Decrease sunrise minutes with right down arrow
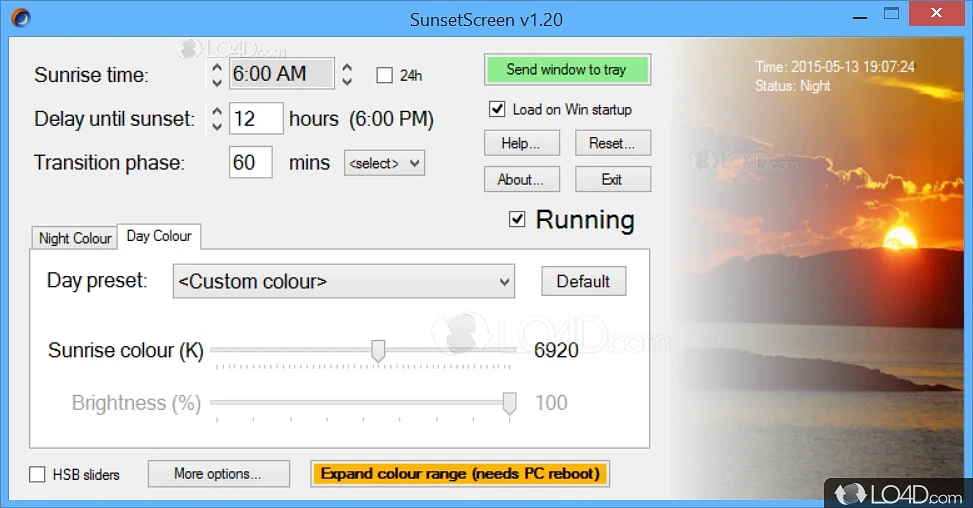973x508 pixels. (348, 81)
